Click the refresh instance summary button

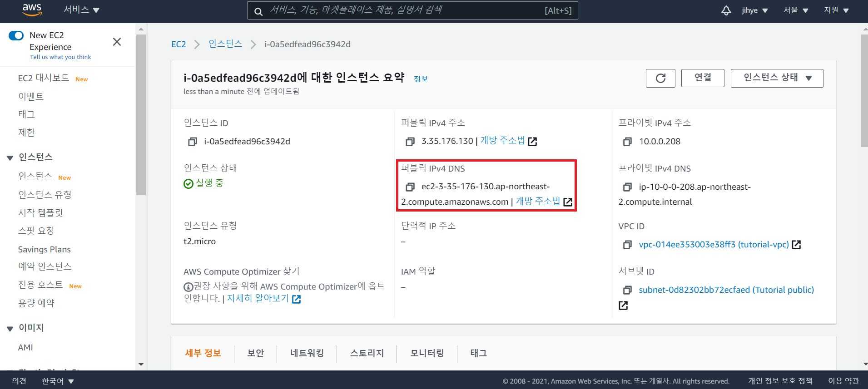click(x=660, y=78)
